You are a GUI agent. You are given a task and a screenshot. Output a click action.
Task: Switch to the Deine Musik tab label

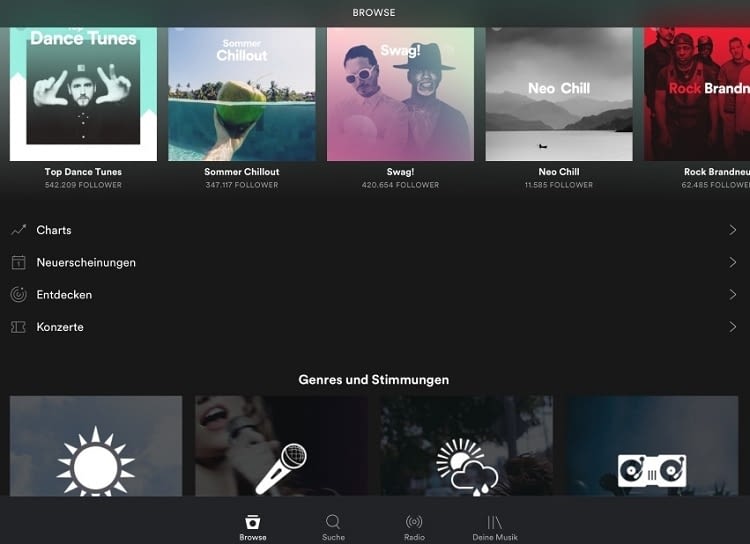(x=495, y=537)
